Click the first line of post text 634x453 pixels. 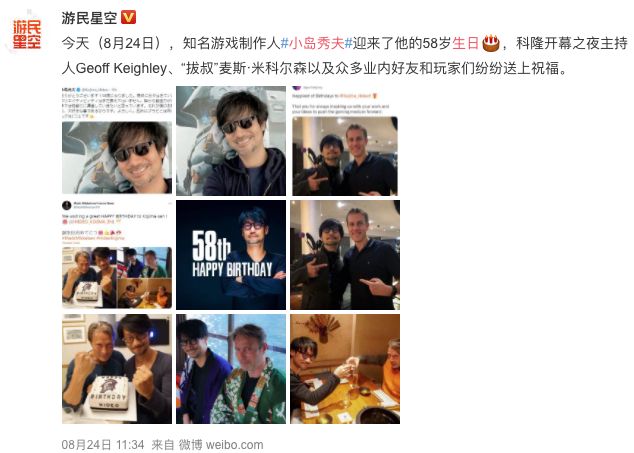coord(344,43)
